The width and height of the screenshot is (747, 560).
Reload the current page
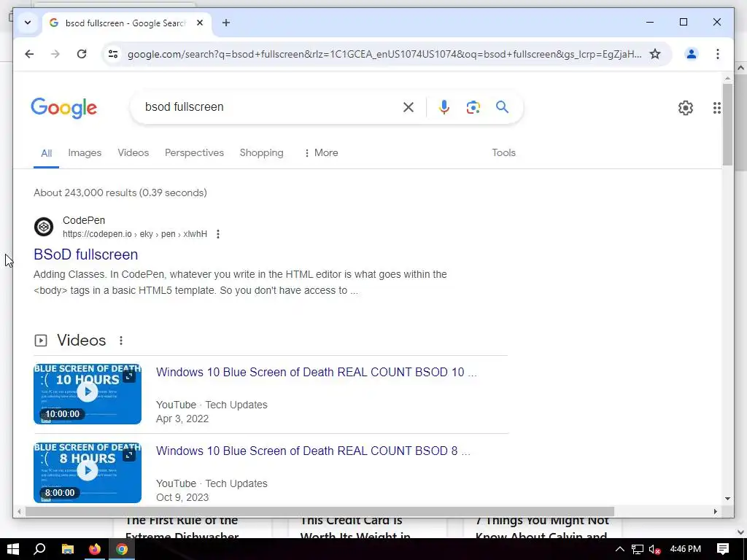pyautogui.click(x=82, y=54)
